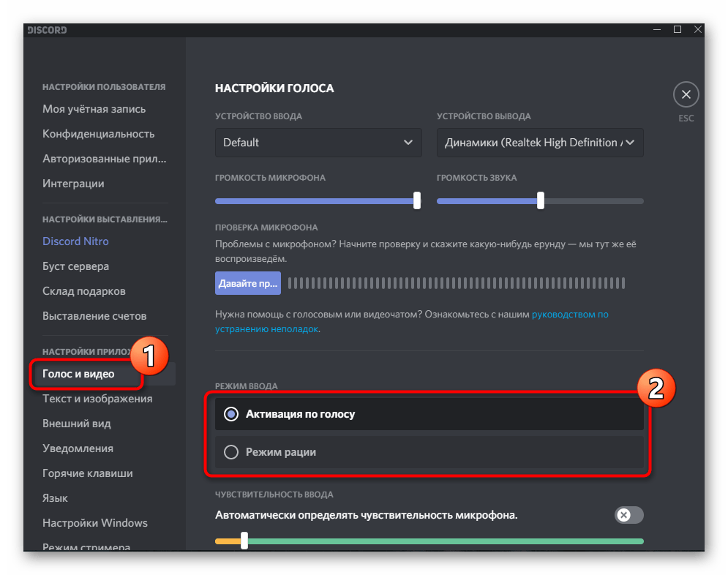Open Конфиденциальность settings page
The image size is (728, 575).
pos(99,134)
